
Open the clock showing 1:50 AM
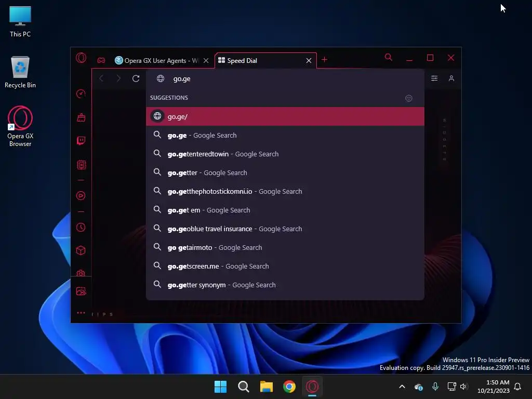(x=494, y=387)
